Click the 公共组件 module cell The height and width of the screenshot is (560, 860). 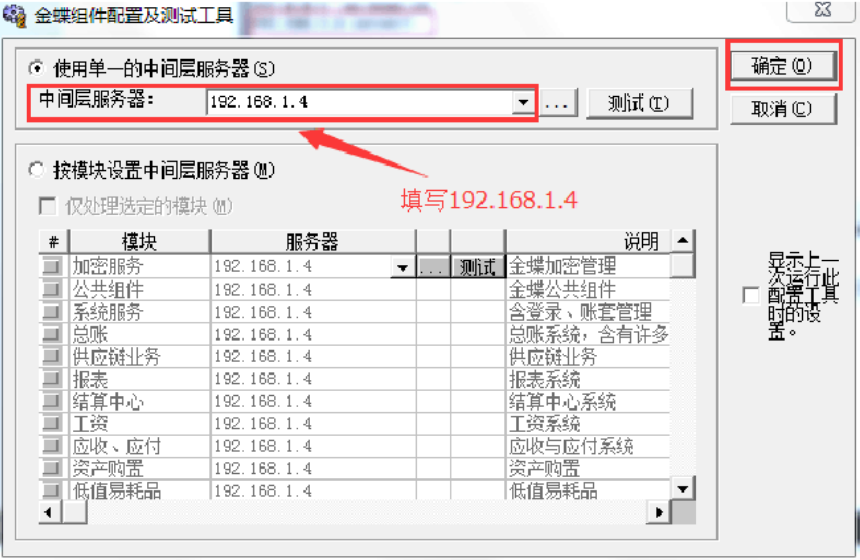(139, 289)
